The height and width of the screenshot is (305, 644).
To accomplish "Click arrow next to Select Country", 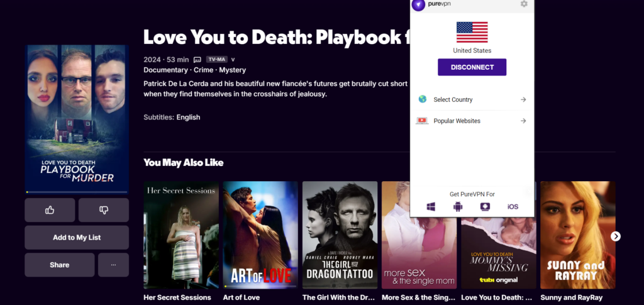I will 523,99.
